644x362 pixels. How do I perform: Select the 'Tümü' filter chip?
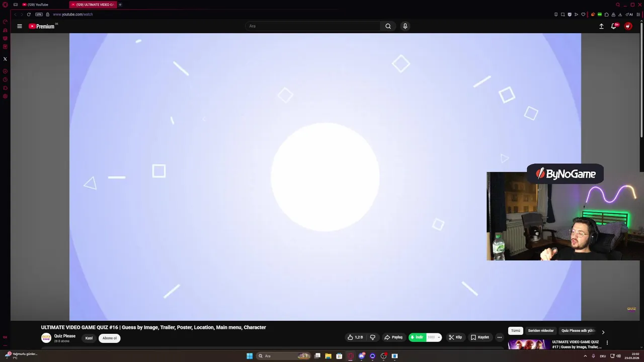point(516,331)
